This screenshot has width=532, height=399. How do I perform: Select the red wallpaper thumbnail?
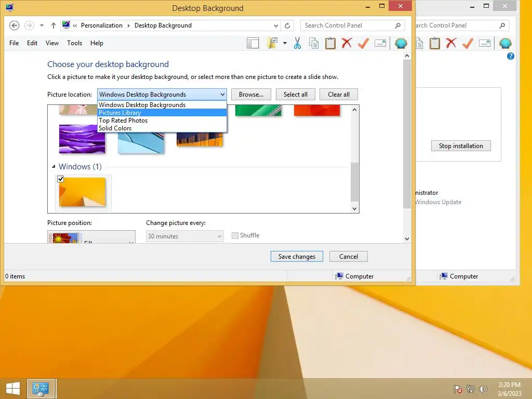click(317, 111)
